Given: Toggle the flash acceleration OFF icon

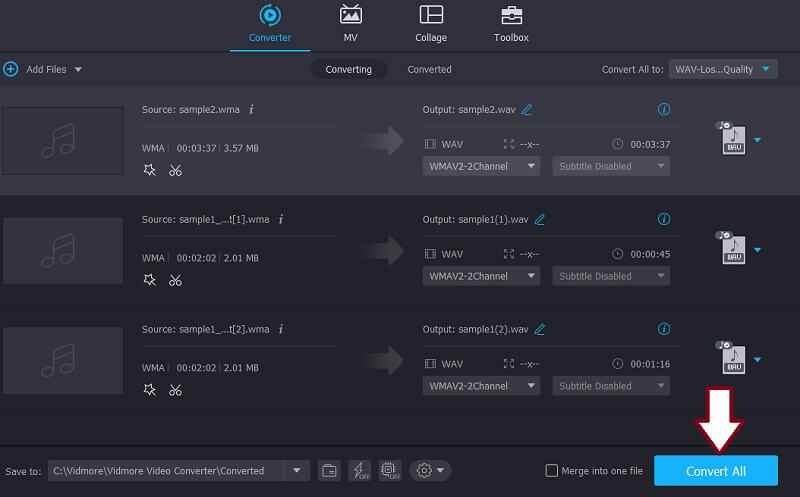Looking at the screenshot, I should point(360,470).
